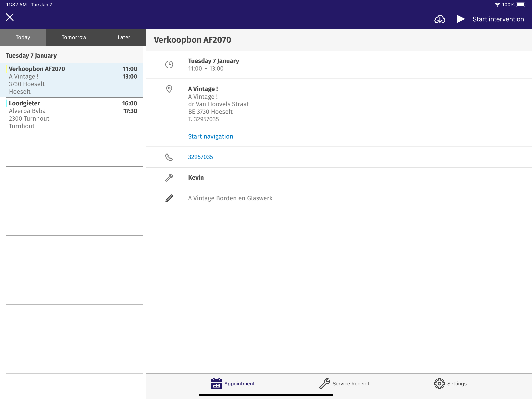Start intervention from the top bar
This screenshot has height=399, width=532.
click(498, 19)
